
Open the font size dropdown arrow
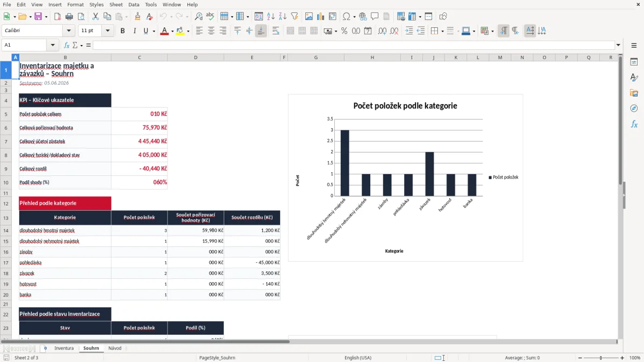coord(108,31)
